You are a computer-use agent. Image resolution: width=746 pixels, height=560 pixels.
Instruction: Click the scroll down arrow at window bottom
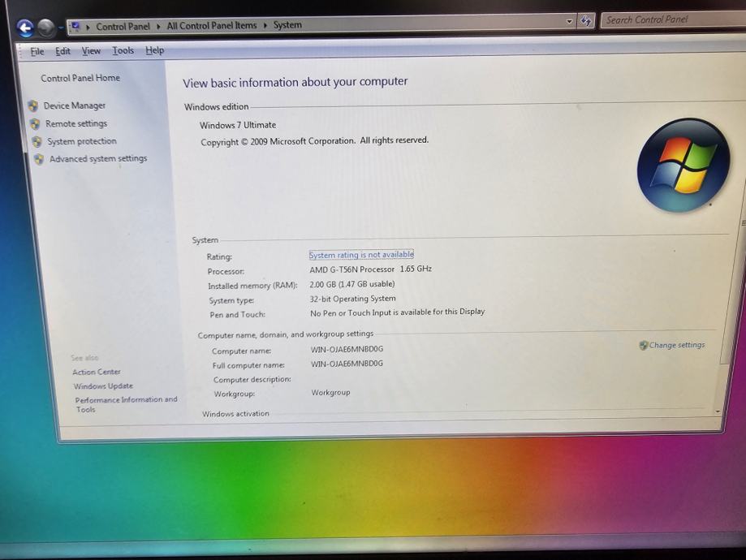point(717,411)
